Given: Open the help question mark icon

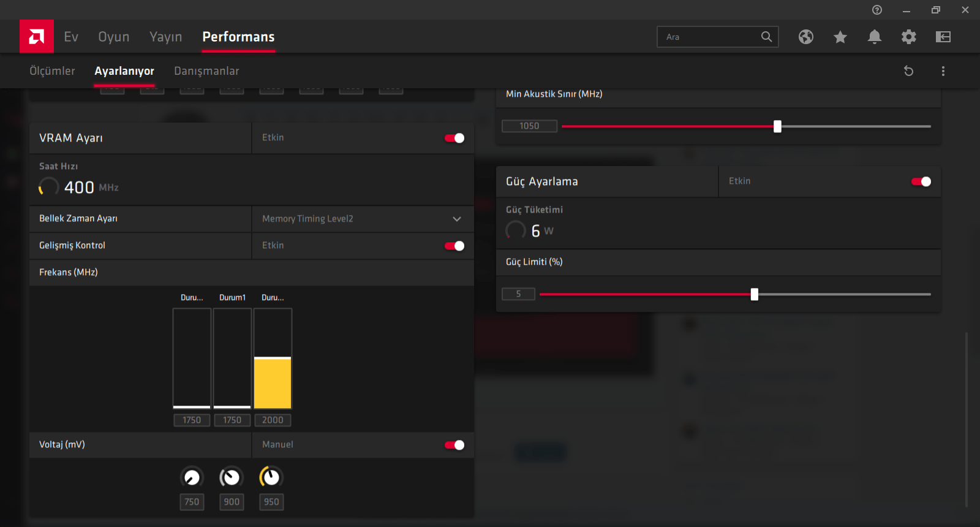Looking at the screenshot, I should click(877, 10).
